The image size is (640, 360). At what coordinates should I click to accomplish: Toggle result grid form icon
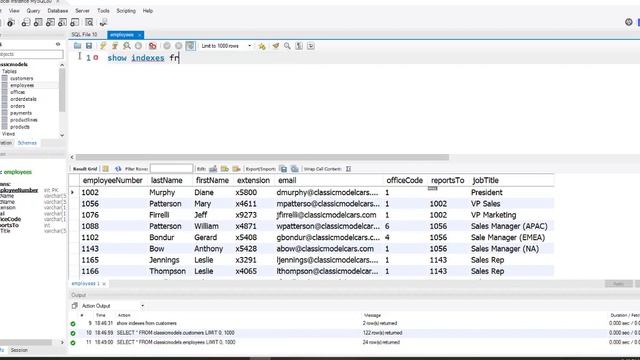106,169
